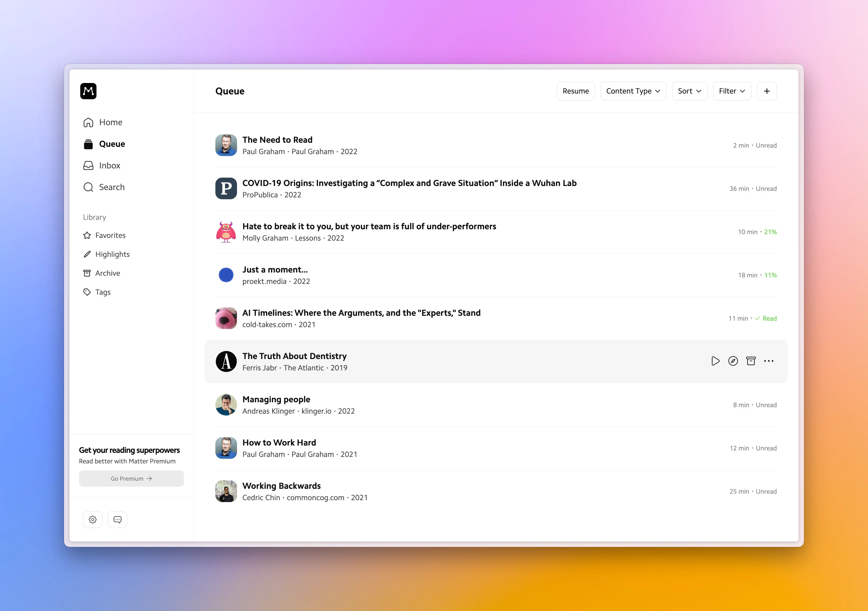This screenshot has width=868, height=611.
Task: Click the Resume button
Action: 575,91
